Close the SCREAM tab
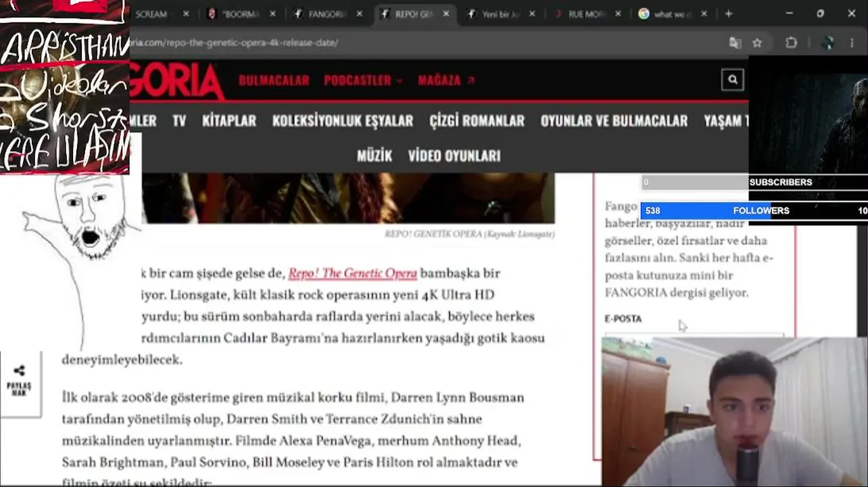The height and width of the screenshot is (487, 868). (186, 14)
